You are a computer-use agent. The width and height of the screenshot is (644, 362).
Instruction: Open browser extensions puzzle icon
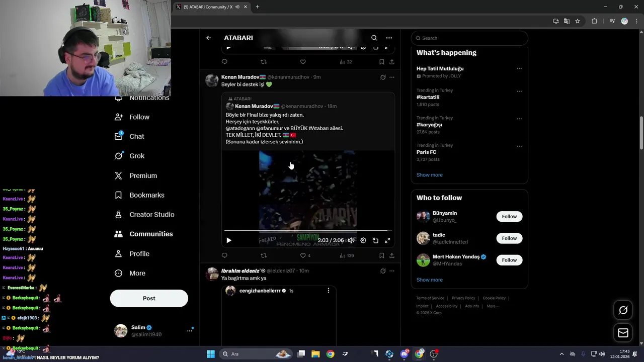[594, 21]
